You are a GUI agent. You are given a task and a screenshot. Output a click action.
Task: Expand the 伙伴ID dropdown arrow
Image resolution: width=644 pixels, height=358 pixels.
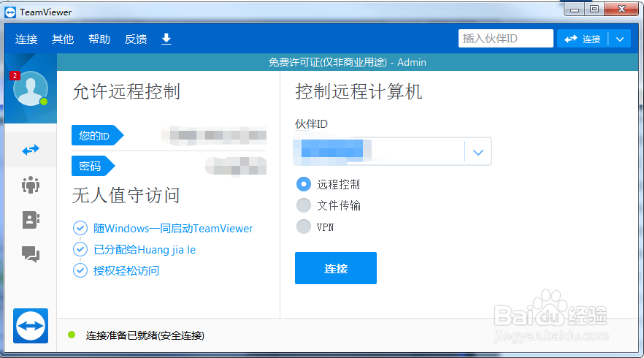(478, 152)
